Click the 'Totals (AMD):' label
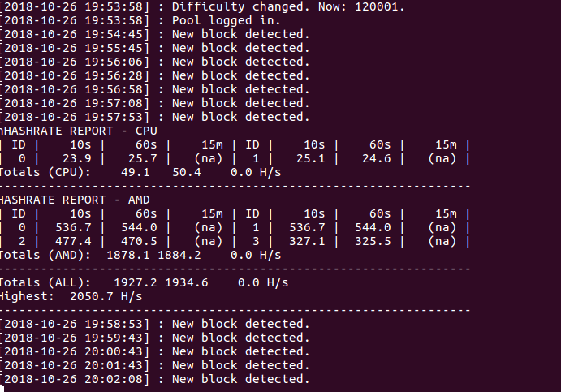 click(45, 255)
